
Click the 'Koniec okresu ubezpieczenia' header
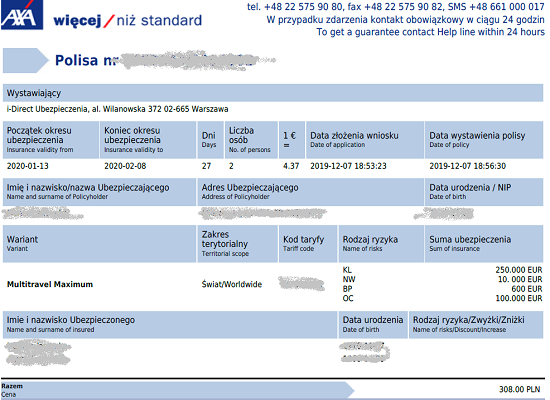148,140
